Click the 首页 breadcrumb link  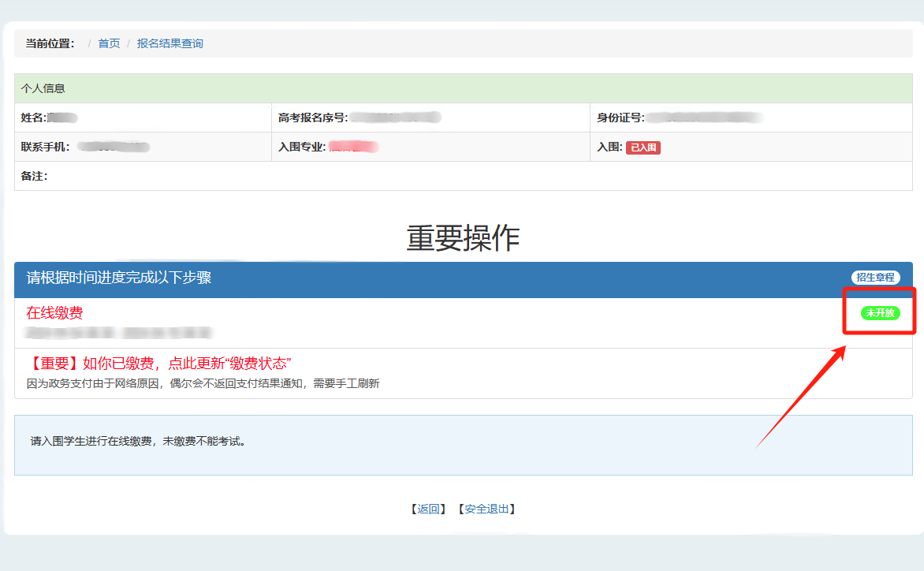point(109,43)
